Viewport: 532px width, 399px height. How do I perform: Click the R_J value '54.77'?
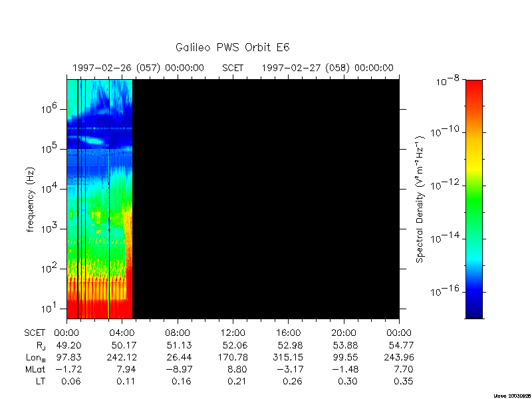pos(401,345)
